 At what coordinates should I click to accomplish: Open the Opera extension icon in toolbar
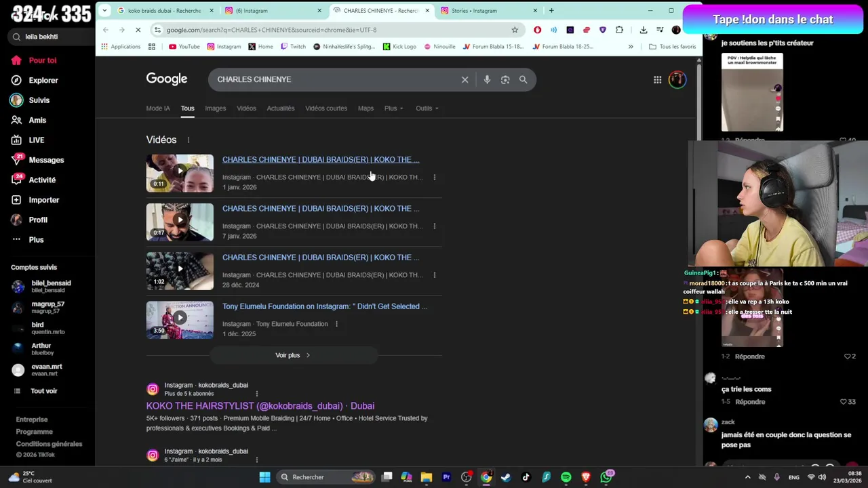tap(538, 30)
